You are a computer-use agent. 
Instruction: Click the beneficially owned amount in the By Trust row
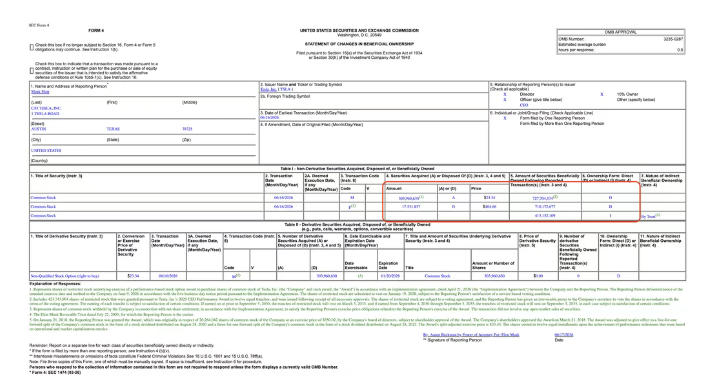(x=545, y=215)
